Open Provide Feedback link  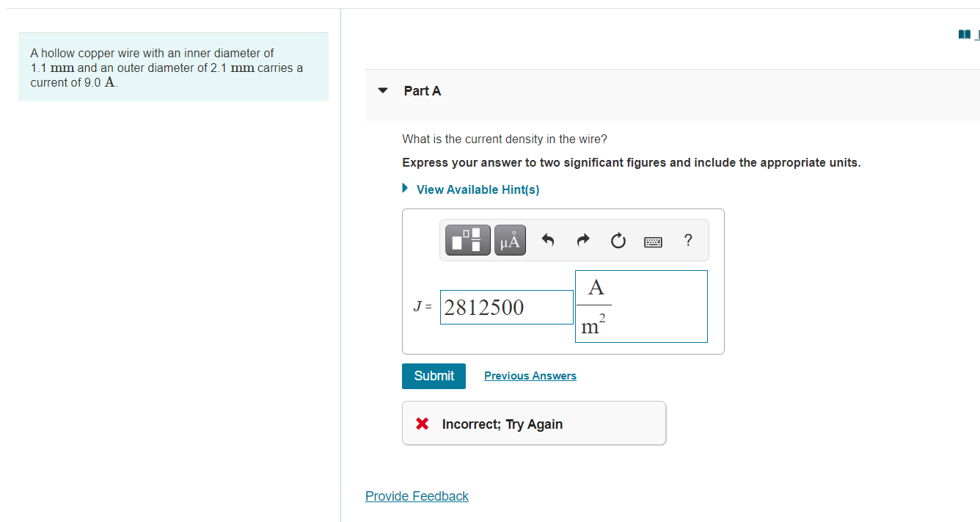pyautogui.click(x=417, y=496)
